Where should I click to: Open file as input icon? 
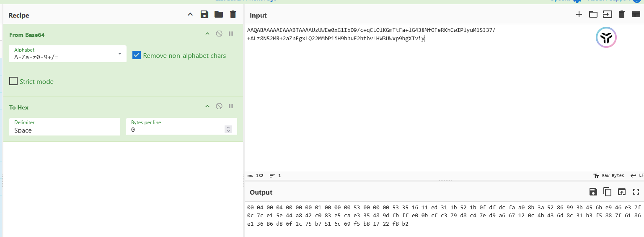click(x=593, y=15)
